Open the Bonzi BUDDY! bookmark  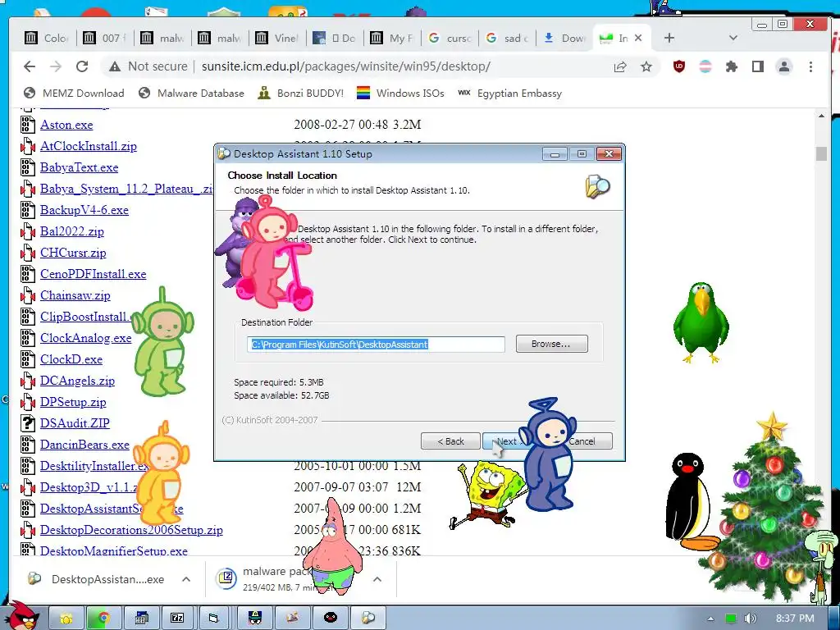[300, 94]
